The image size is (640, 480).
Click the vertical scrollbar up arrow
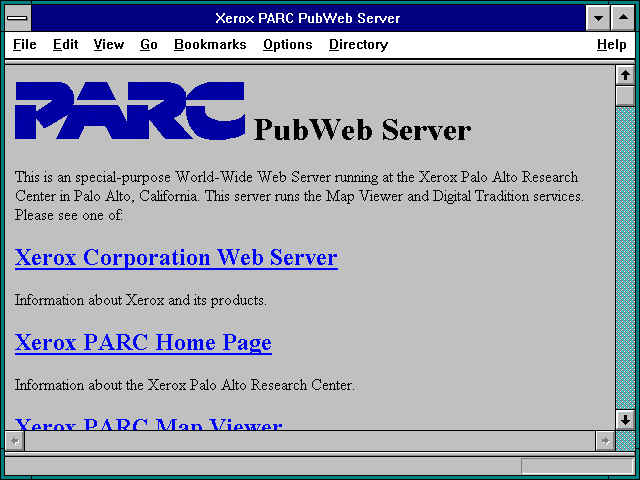point(625,76)
